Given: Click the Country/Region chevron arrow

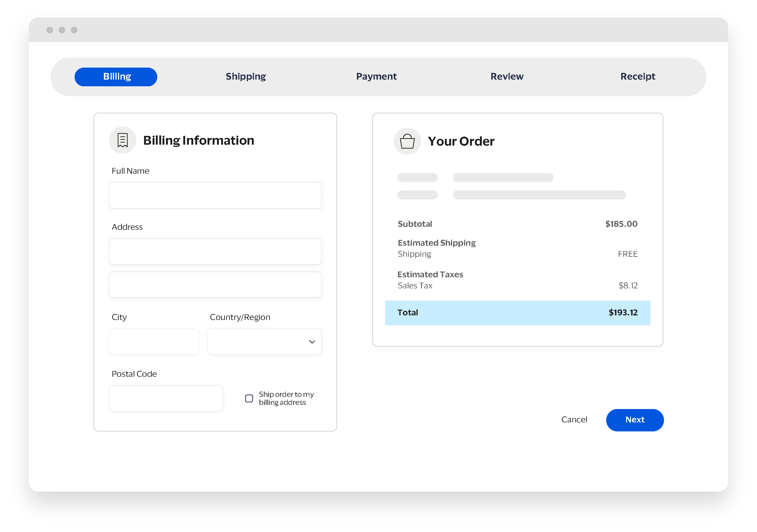Looking at the screenshot, I should point(312,342).
